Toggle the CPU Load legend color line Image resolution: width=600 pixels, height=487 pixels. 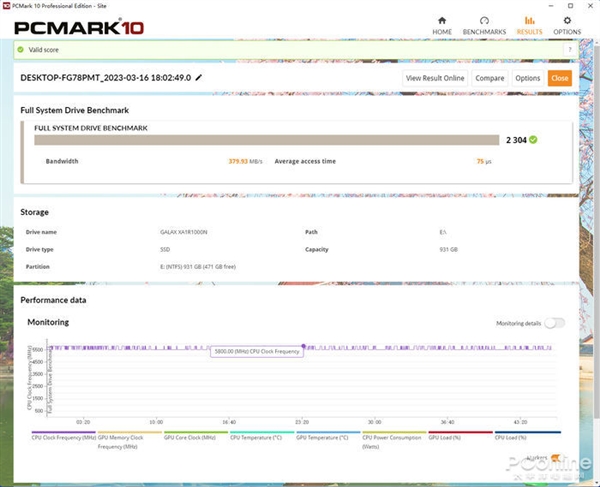coord(528,432)
